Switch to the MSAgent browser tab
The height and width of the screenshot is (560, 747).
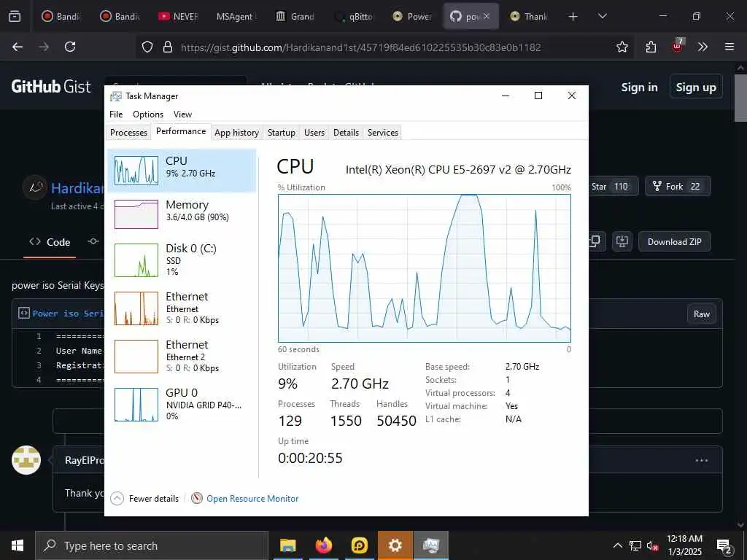(236, 17)
